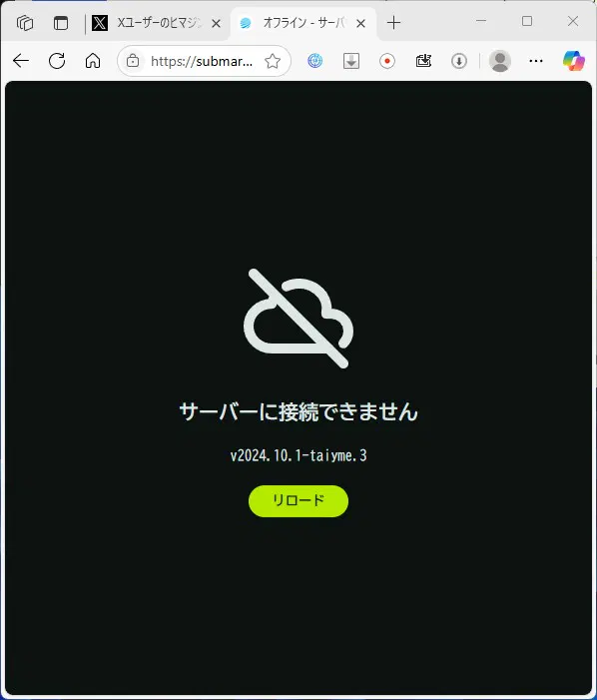The width and height of the screenshot is (597, 700).
Task: Click the address bar showing https://submar...
Action: tap(202, 61)
